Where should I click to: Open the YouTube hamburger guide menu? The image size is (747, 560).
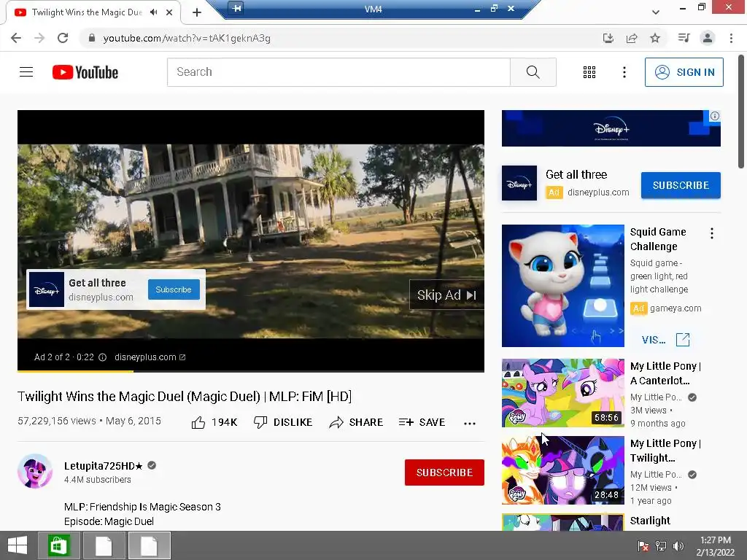click(x=26, y=72)
